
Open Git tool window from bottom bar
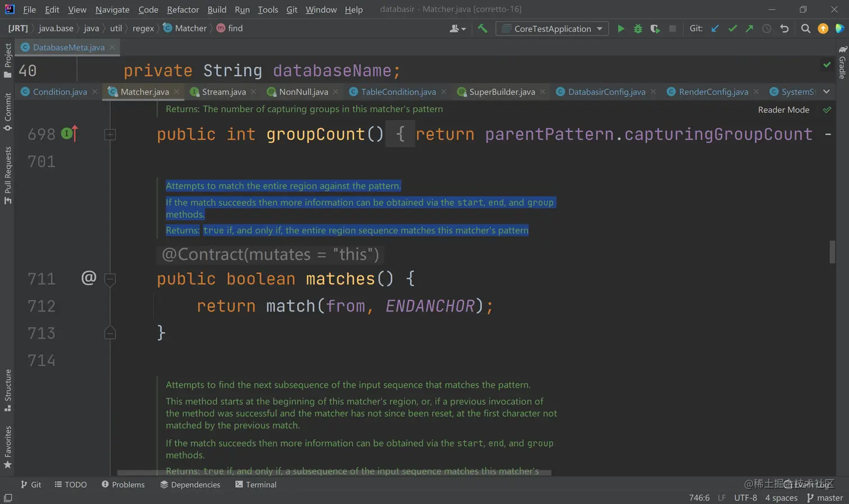(31, 484)
